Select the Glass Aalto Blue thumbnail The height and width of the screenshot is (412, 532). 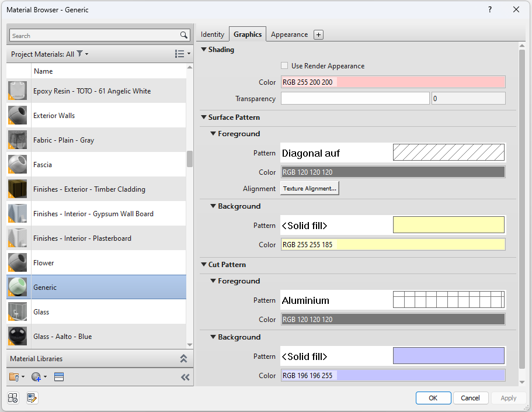18,336
